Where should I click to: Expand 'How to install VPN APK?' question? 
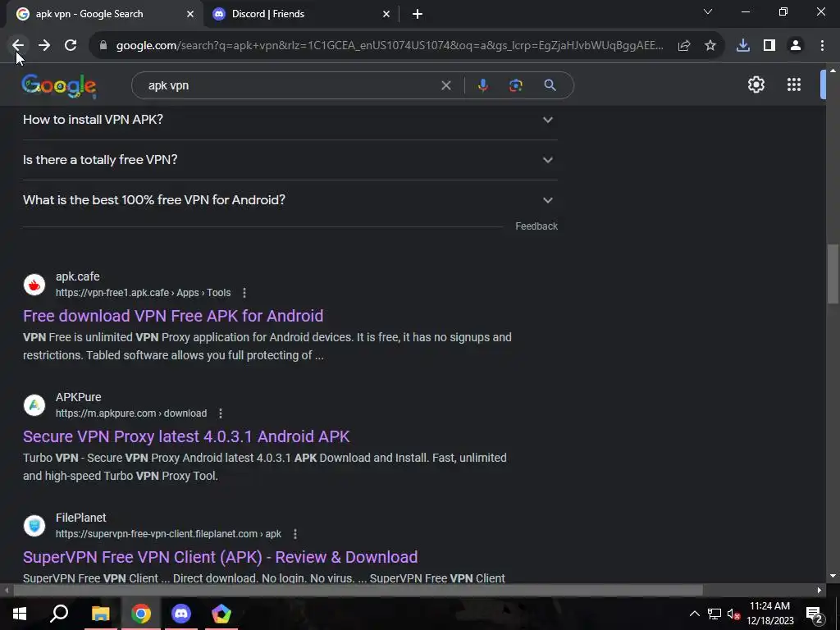[x=290, y=120]
